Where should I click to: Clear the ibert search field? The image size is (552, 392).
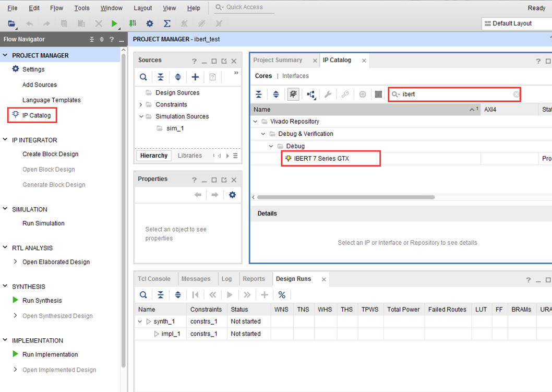click(x=516, y=94)
